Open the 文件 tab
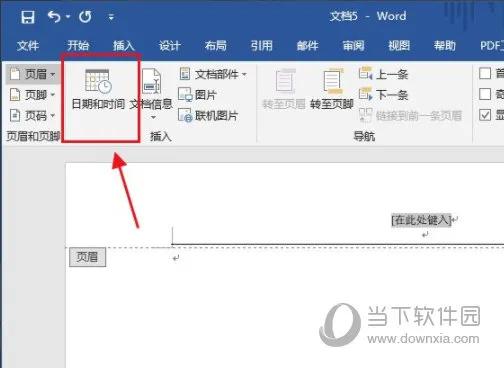Viewport: 504px width, 368px height. [x=28, y=45]
